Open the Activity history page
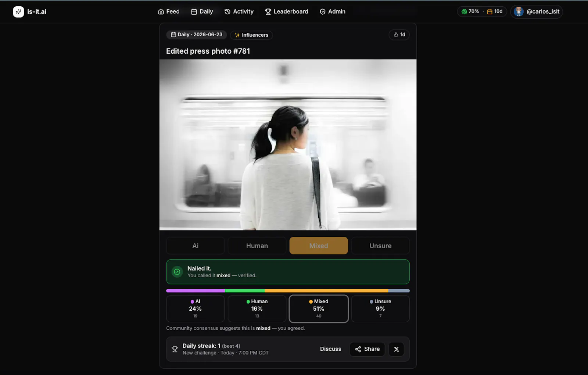The image size is (588, 375). (x=239, y=12)
